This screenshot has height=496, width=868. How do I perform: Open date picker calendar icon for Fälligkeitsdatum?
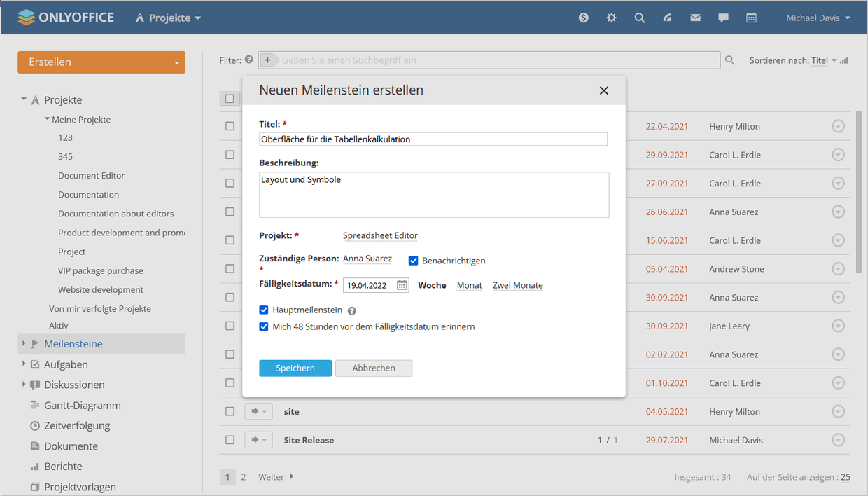click(x=402, y=285)
